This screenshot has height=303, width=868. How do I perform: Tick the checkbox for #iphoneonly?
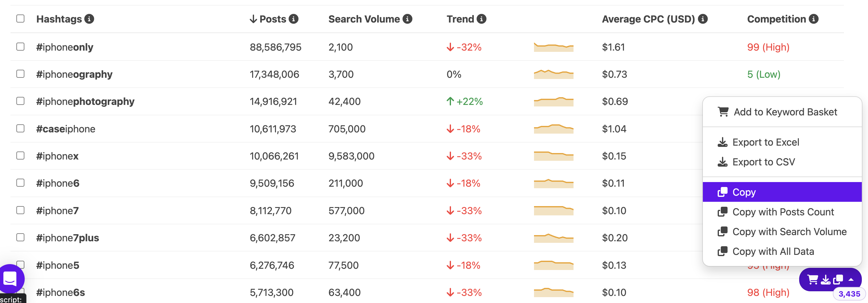coord(21,47)
